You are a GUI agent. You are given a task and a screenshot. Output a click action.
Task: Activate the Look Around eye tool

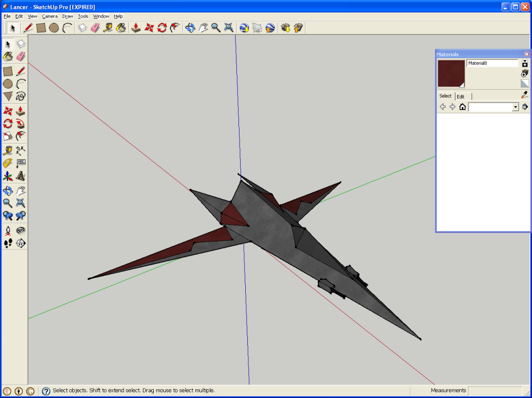pyautogui.click(x=21, y=230)
